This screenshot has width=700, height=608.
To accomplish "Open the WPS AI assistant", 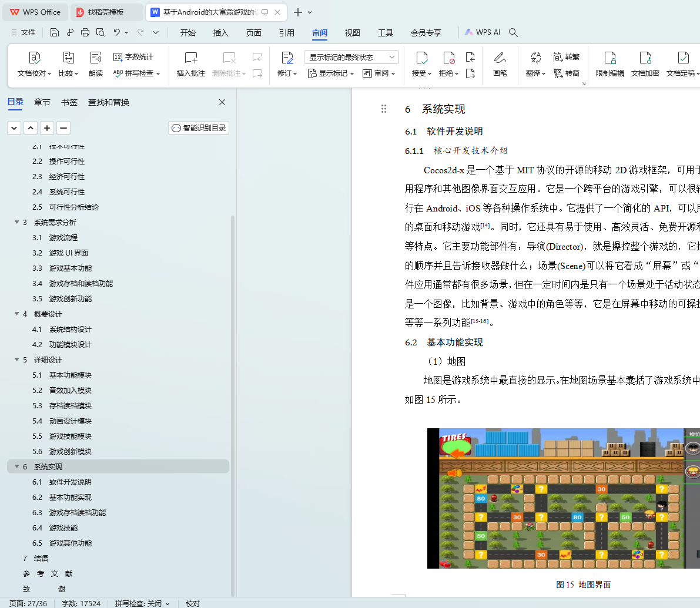I will pyautogui.click(x=483, y=32).
